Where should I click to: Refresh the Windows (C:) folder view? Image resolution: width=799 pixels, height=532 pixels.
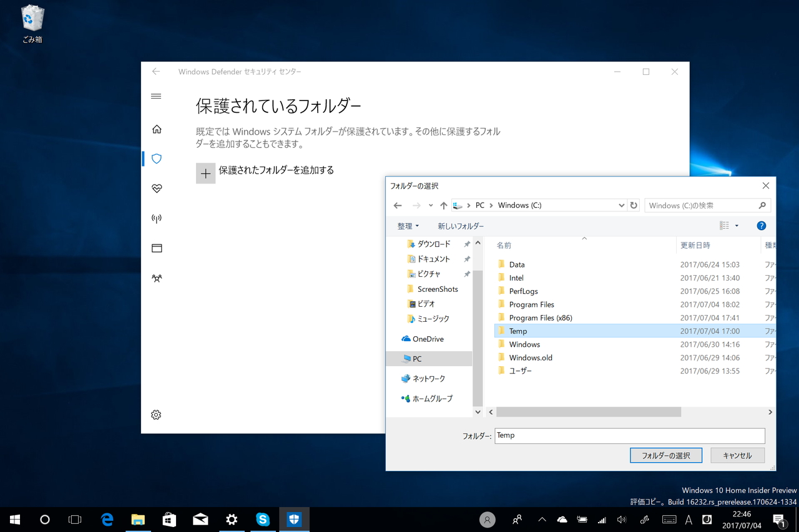tap(634, 205)
